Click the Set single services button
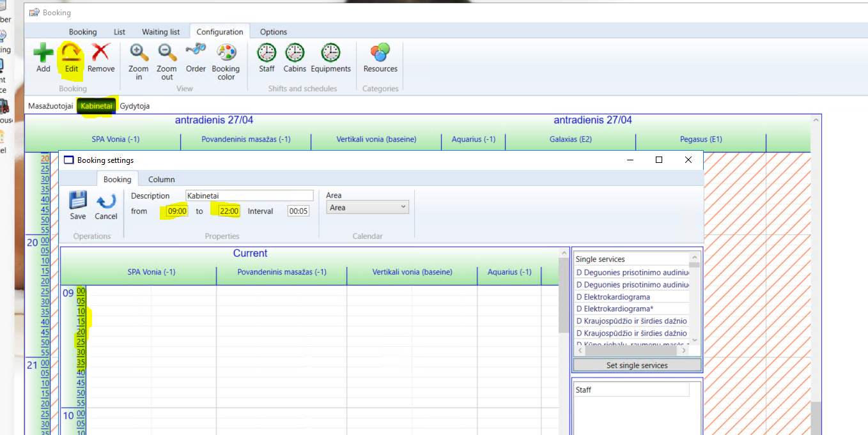The image size is (868, 435). coord(637,365)
